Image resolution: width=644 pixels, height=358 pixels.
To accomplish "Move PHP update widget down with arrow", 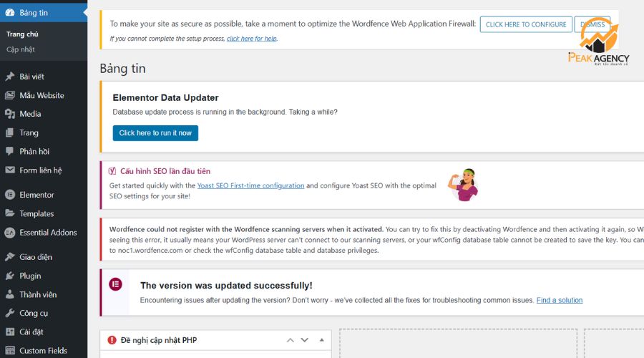I will tap(304, 340).
